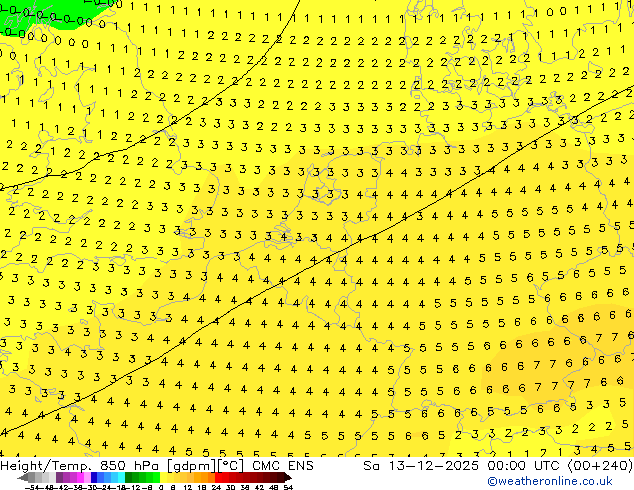Click the dark maroon right arrow end of legend

pos(288,478)
